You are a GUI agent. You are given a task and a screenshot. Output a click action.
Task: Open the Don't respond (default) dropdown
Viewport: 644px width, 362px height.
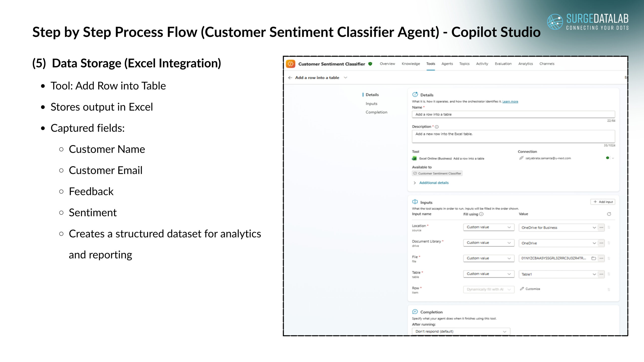[x=461, y=331]
